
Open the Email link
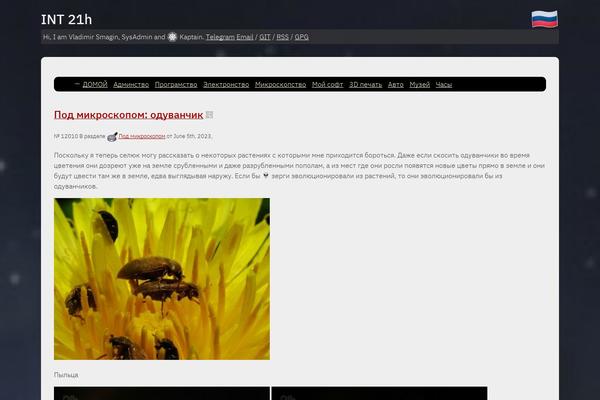pos(245,37)
